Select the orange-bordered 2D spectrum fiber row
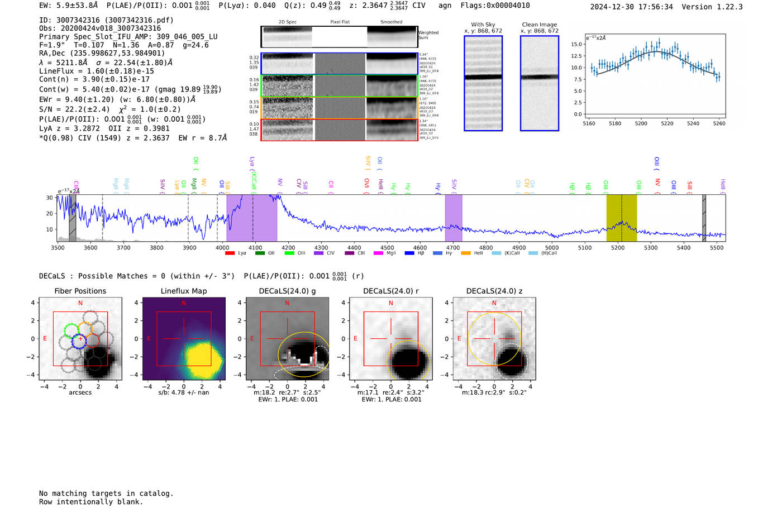 tap(340, 108)
